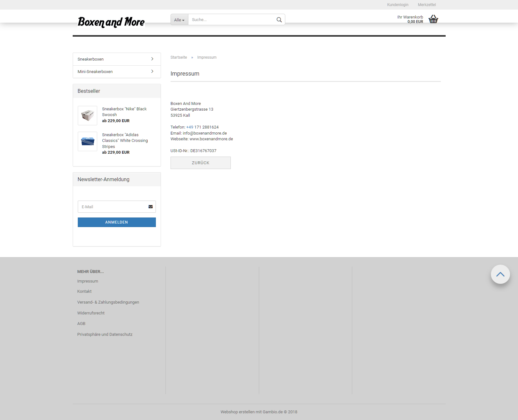The height and width of the screenshot is (420, 518).
Task: Click the scroll-to-top arrow button
Action: (500, 274)
